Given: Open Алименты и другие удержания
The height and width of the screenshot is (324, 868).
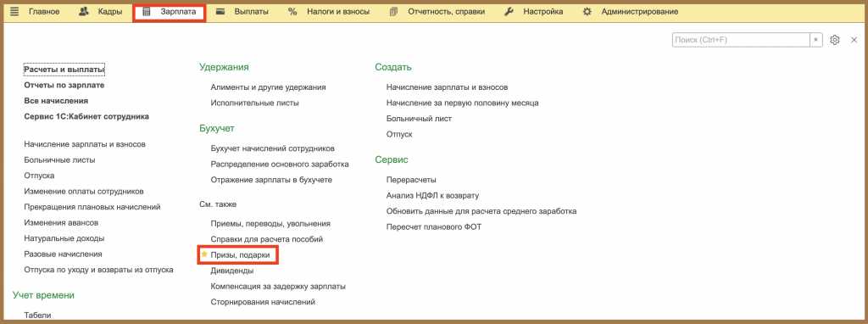Looking at the screenshot, I should tap(269, 87).
